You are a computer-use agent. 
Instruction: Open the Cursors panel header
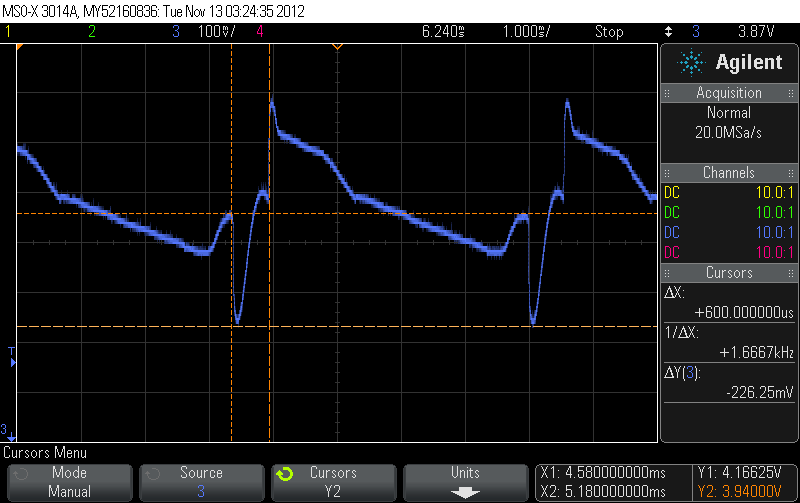click(x=729, y=272)
